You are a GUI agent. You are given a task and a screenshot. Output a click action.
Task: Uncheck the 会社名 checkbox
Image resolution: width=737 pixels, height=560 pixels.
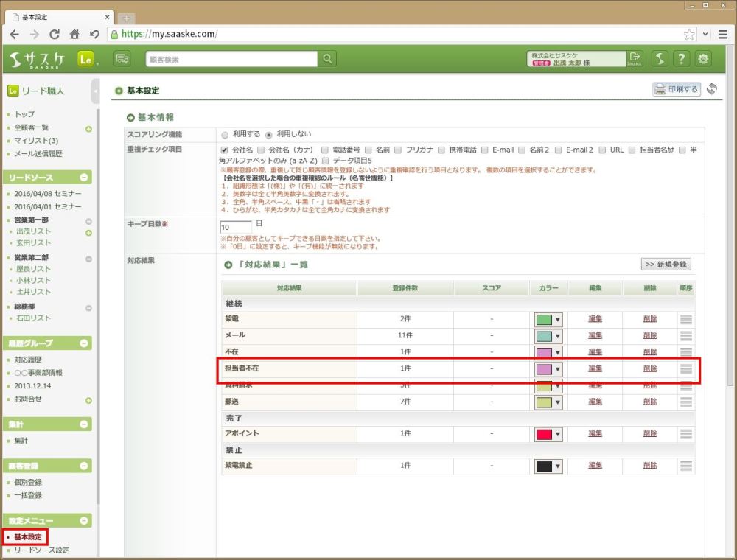225,150
